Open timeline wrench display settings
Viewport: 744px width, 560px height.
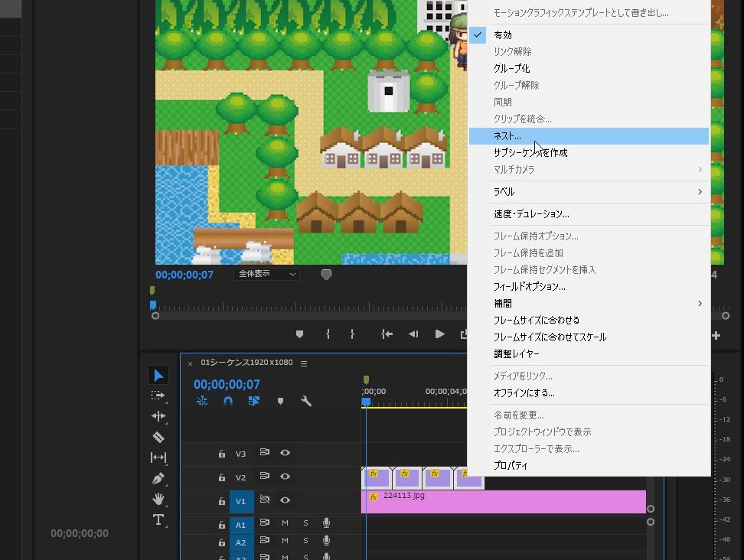coord(306,401)
